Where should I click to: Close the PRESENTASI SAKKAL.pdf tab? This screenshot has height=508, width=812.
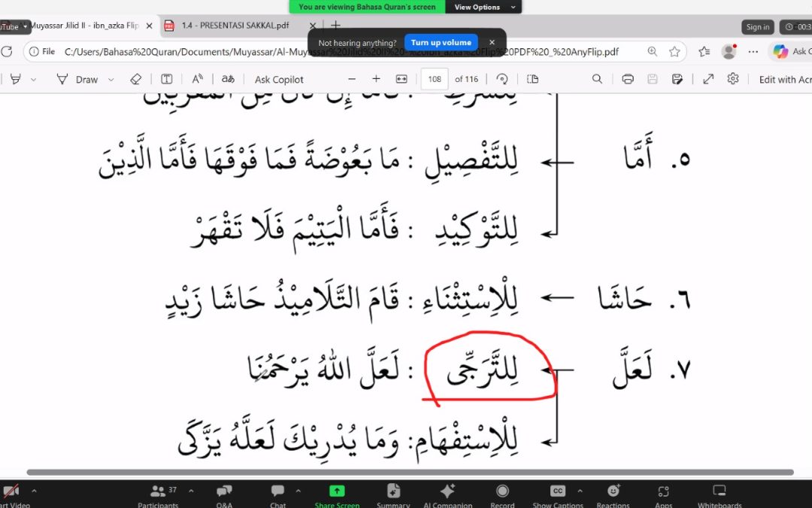pyautogui.click(x=312, y=26)
